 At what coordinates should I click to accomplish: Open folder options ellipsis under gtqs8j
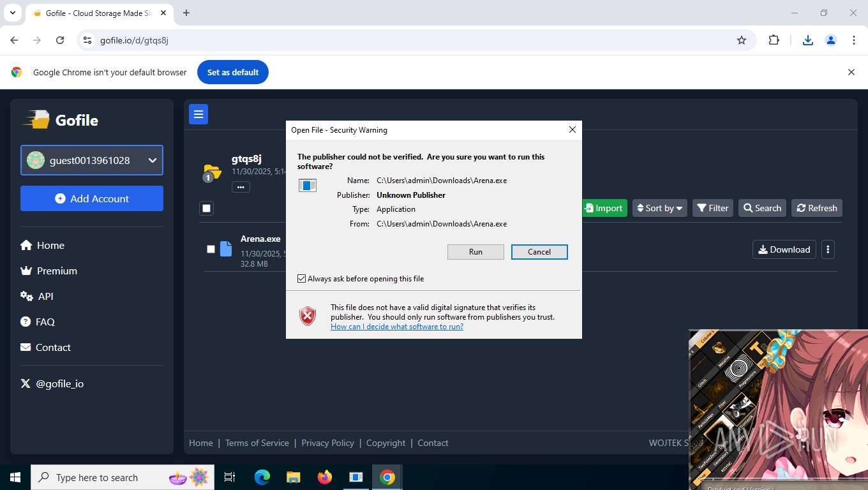[x=241, y=187]
